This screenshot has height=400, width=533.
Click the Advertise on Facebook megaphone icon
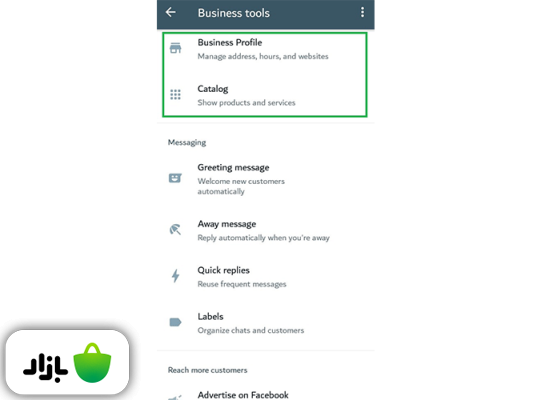click(x=175, y=397)
